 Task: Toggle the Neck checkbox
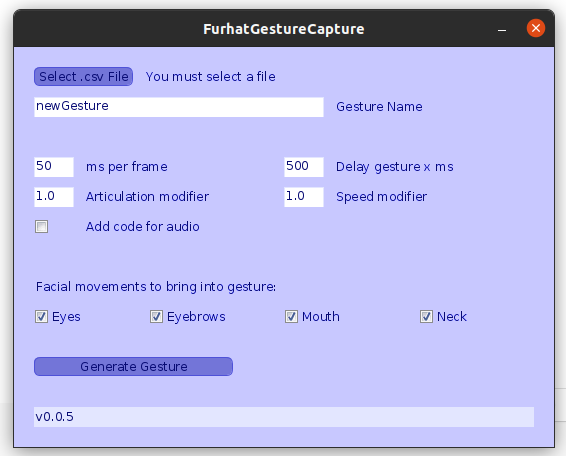[426, 317]
